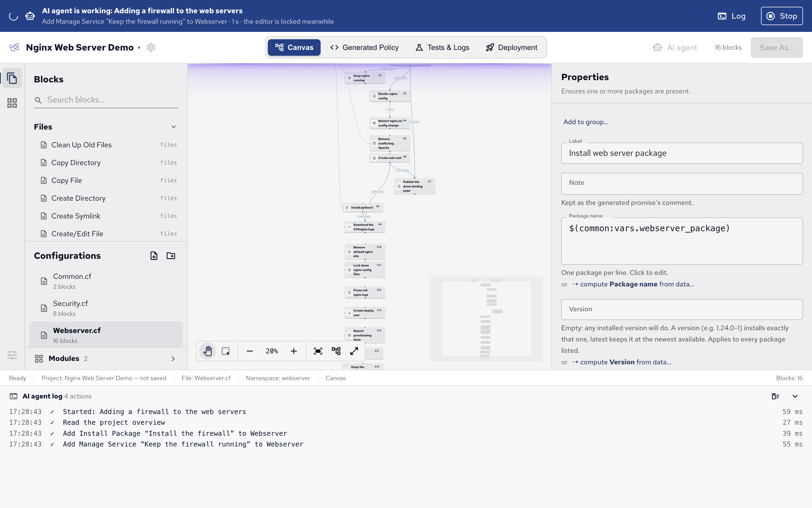The height and width of the screenshot is (508, 812).
Task: Open the Generated Policy tab
Action: tap(364, 47)
